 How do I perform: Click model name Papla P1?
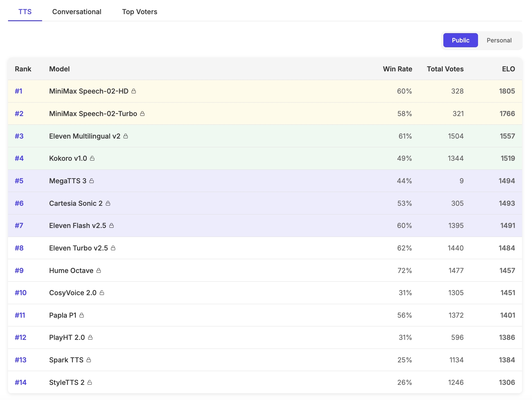coord(63,315)
